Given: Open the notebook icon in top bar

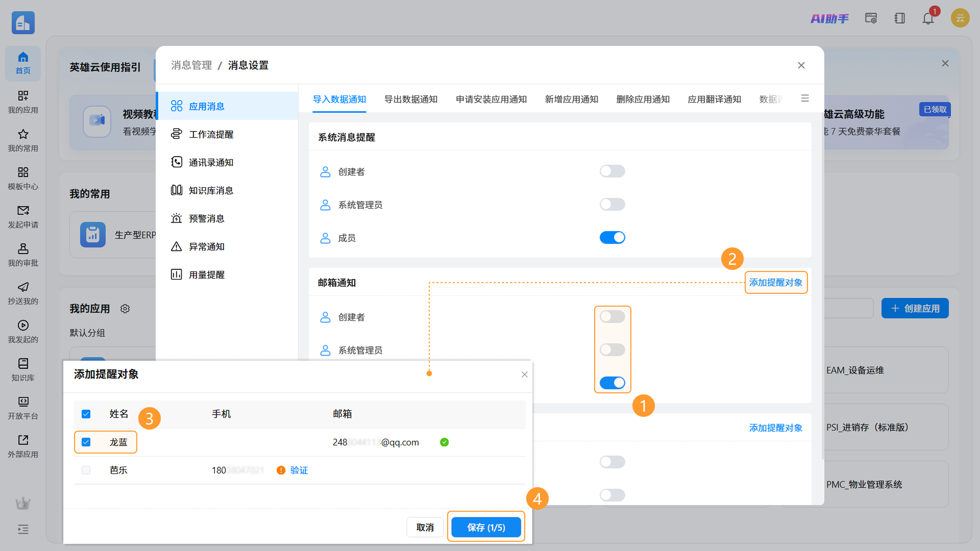Looking at the screenshot, I should pos(900,18).
